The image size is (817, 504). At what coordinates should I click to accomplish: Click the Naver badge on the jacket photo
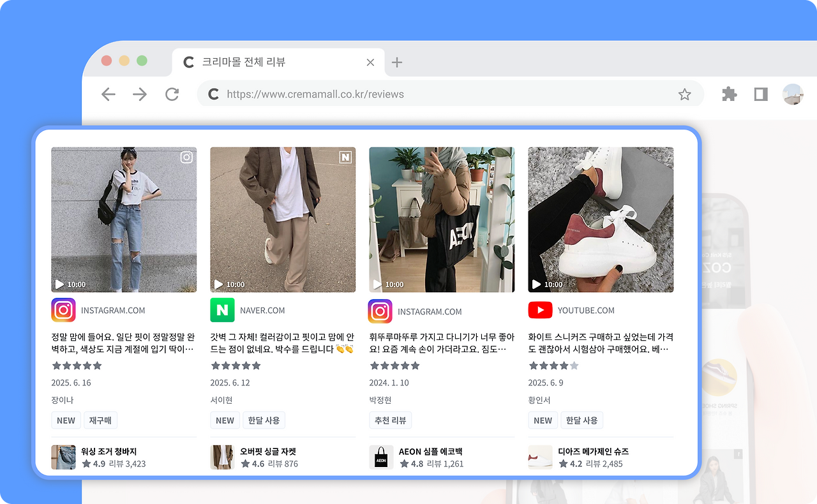click(345, 157)
